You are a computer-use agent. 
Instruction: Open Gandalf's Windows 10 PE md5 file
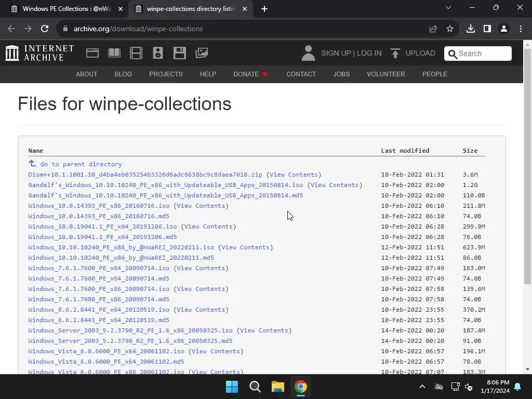point(166,195)
